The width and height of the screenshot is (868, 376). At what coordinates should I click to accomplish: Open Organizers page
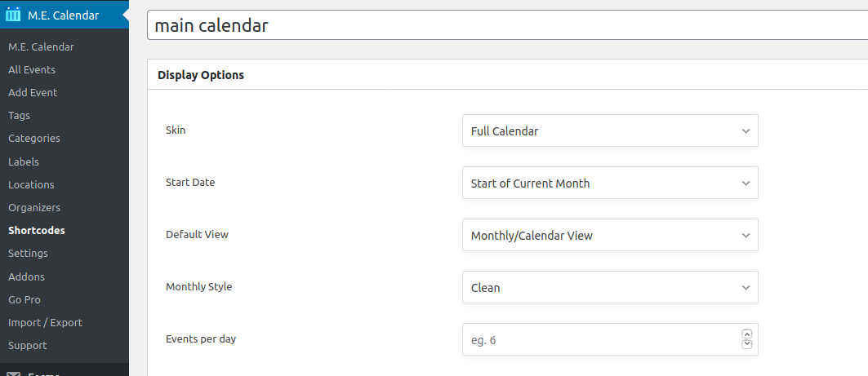34,207
